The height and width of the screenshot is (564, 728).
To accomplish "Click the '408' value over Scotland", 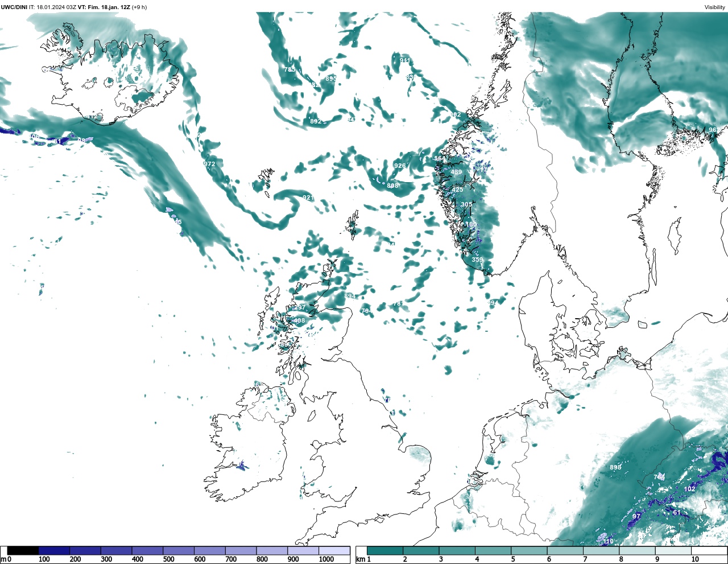I will pyautogui.click(x=299, y=321).
